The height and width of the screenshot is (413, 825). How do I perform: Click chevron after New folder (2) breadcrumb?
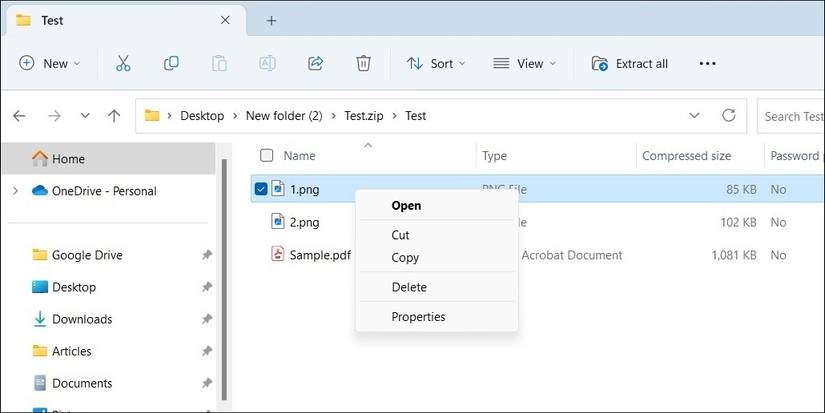(x=334, y=116)
